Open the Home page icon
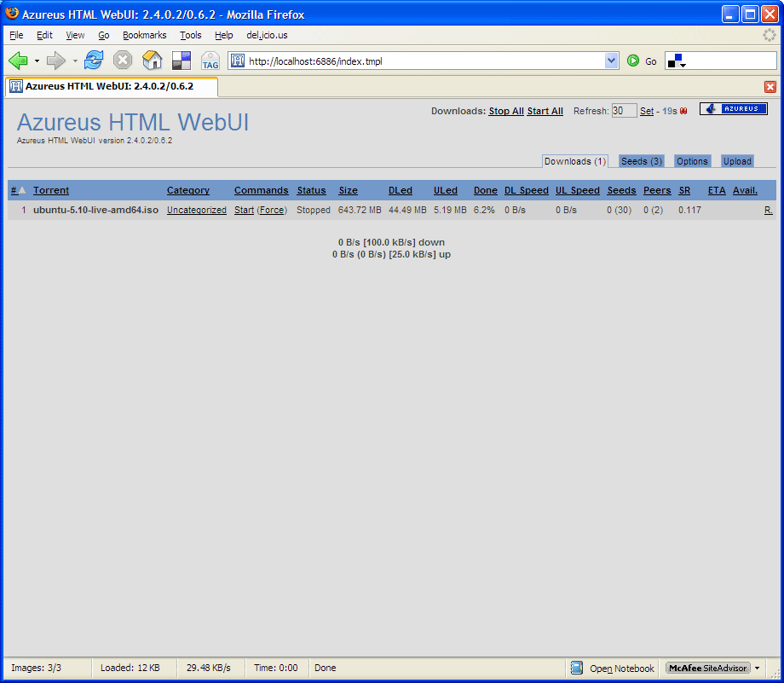The width and height of the screenshot is (784, 683). 152,61
